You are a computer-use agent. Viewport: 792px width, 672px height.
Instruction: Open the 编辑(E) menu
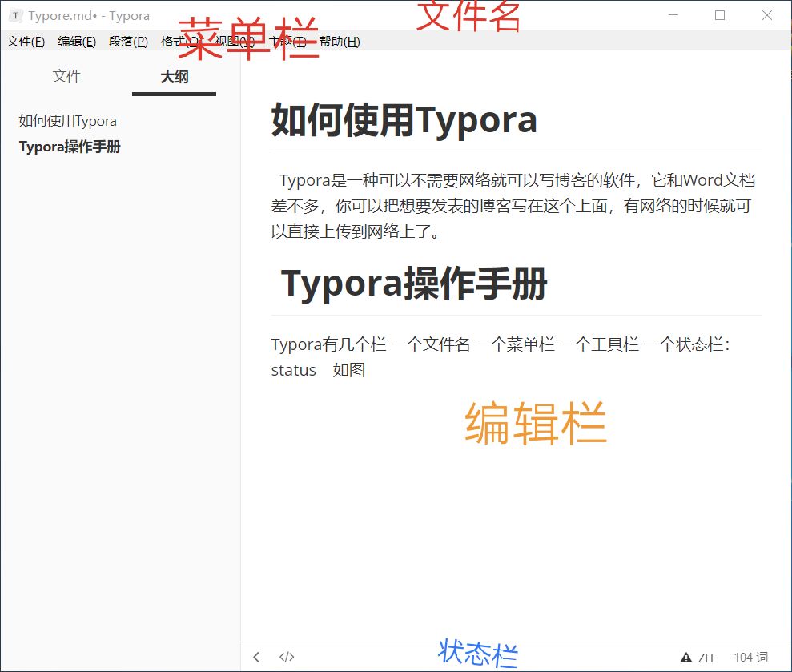76,42
